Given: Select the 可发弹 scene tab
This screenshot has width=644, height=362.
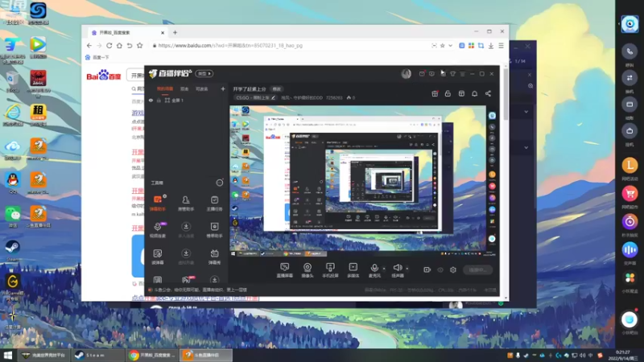Looking at the screenshot, I should pos(202,88).
